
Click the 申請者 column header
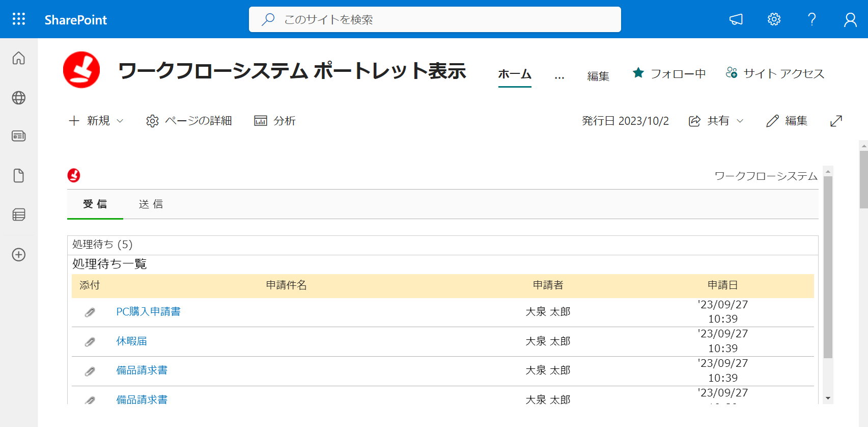548,285
